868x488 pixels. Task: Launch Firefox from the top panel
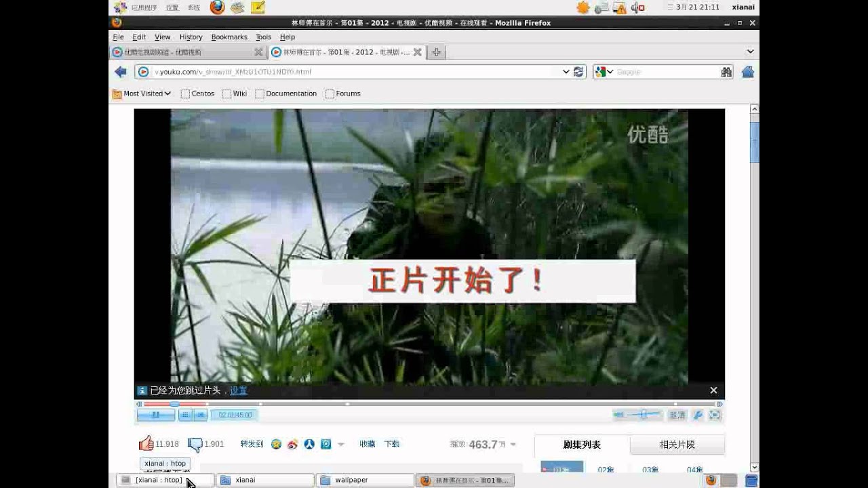coord(217,7)
